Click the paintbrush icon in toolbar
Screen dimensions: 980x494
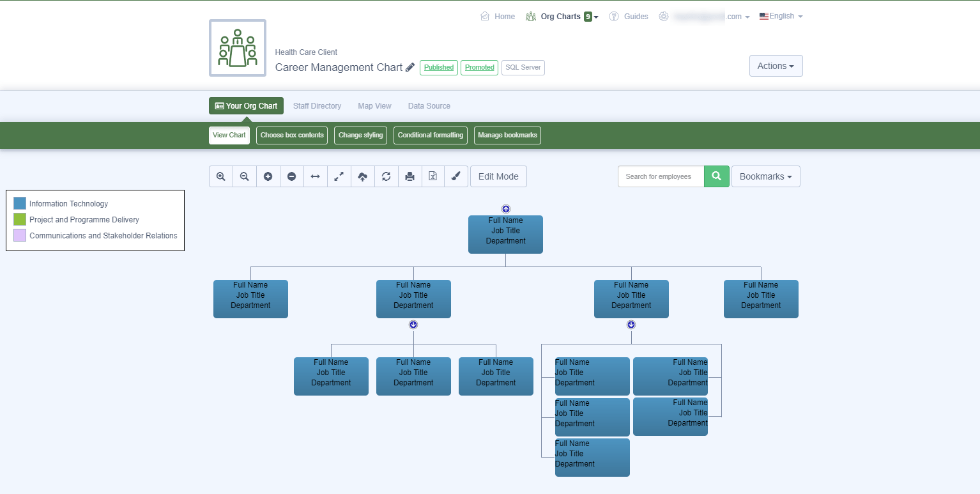coord(456,176)
